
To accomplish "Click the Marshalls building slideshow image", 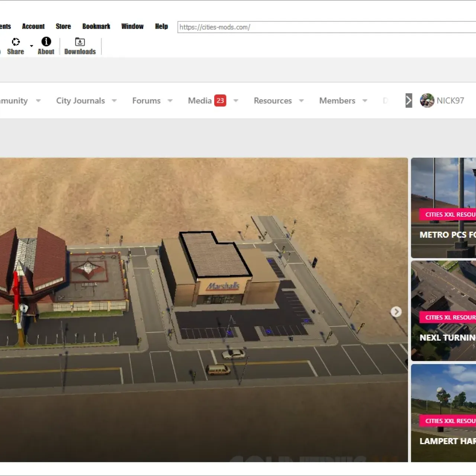I will (x=204, y=310).
